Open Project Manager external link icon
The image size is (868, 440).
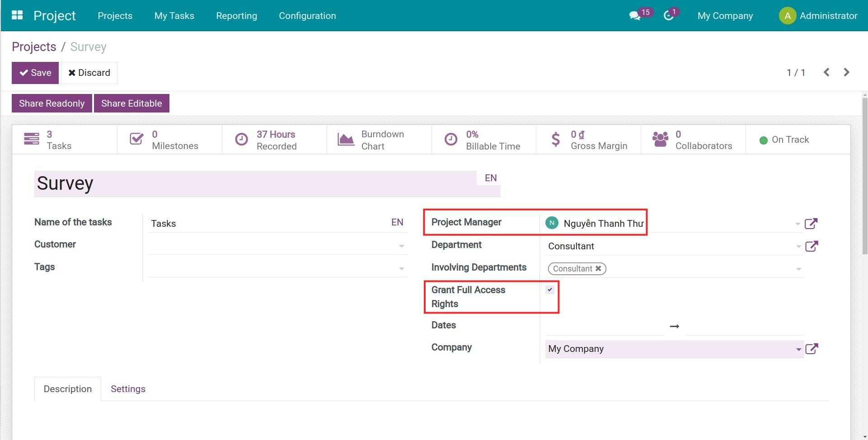(x=811, y=224)
